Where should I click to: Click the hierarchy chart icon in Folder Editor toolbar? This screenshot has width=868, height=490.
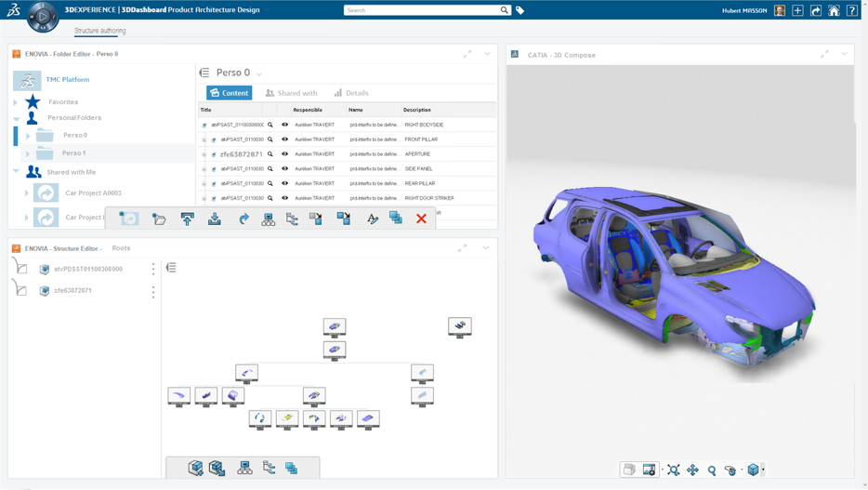[x=268, y=219]
